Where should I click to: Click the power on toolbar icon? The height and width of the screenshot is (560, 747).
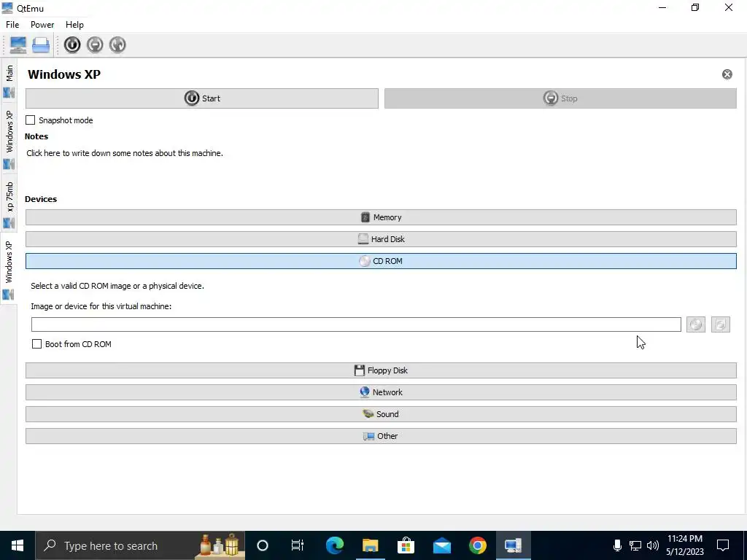click(x=72, y=44)
